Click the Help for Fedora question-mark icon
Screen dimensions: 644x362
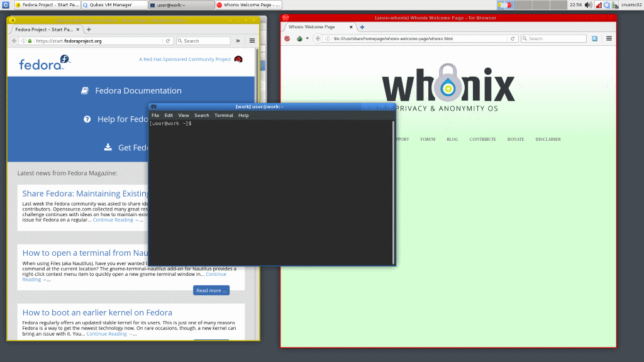(87, 119)
